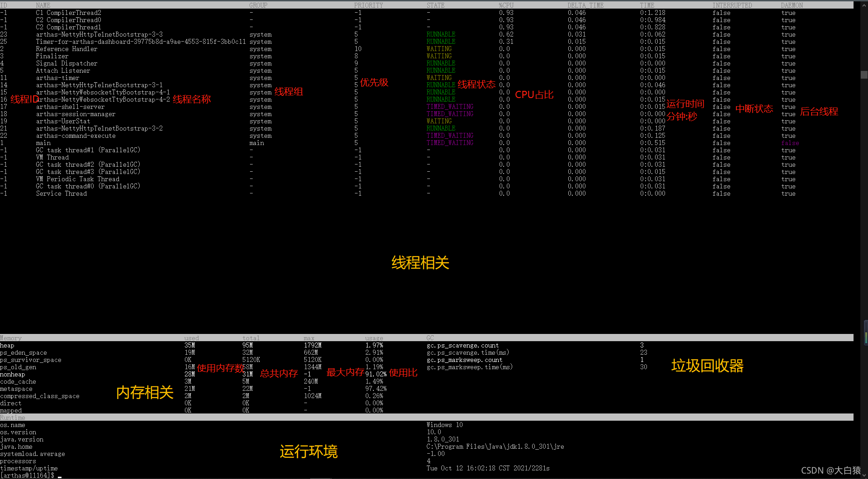Click the NAME column header
The width and height of the screenshot is (868, 479).
[43, 5]
